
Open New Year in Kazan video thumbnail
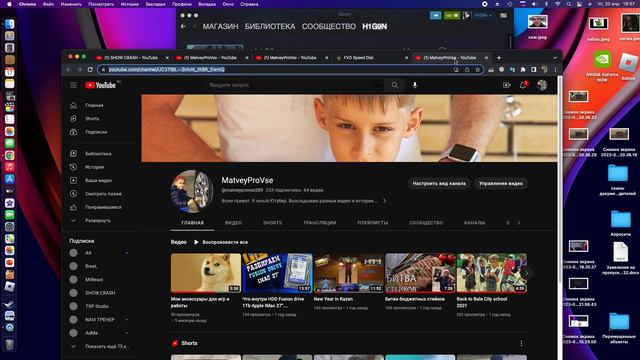(349, 273)
